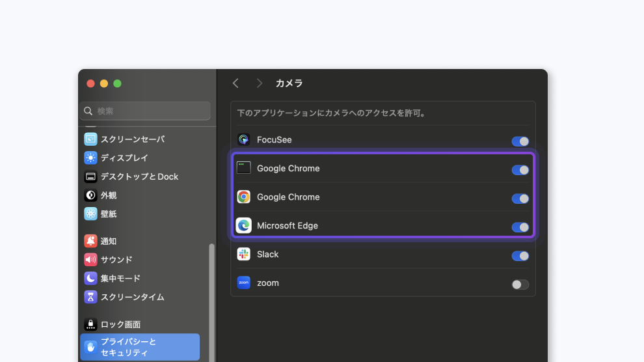Click the forward chevron button
This screenshot has width=644, height=362.
(x=259, y=83)
